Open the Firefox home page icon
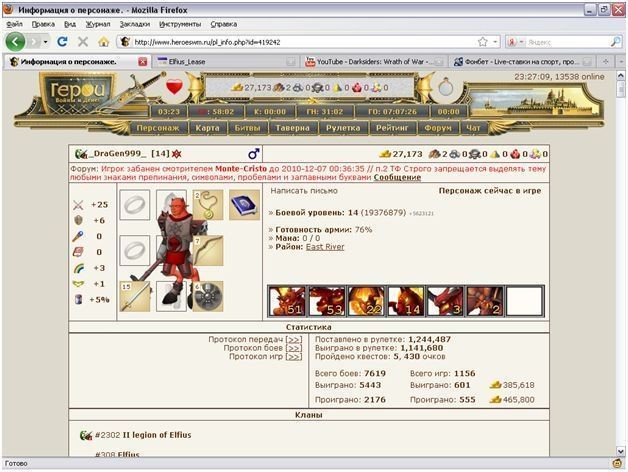The height and width of the screenshot is (472, 628). tap(103, 41)
